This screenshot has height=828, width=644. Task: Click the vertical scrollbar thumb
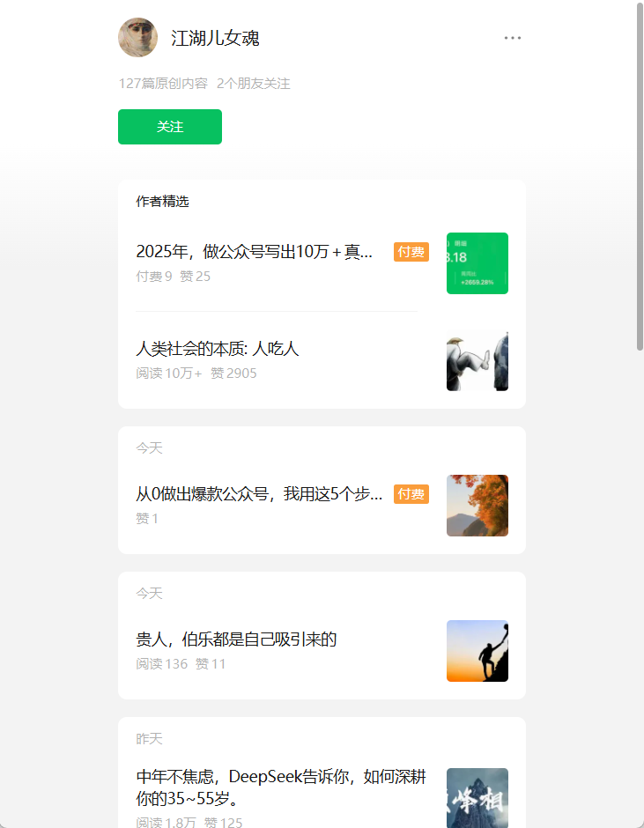pos(640,177)
